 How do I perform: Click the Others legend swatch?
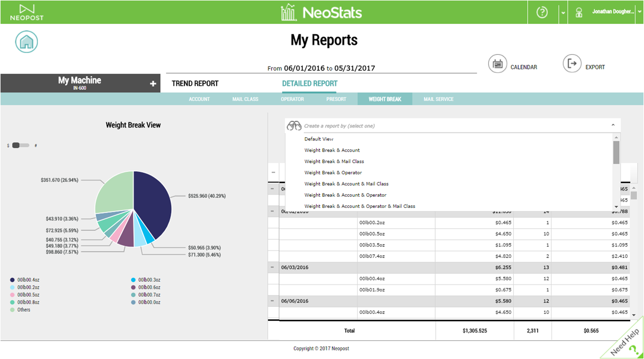(12, 310)
